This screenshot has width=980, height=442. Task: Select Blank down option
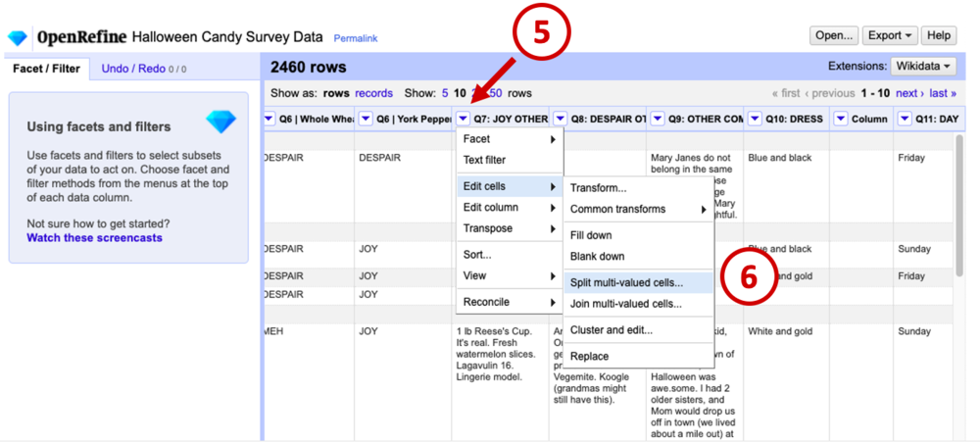tap(638, 257)
